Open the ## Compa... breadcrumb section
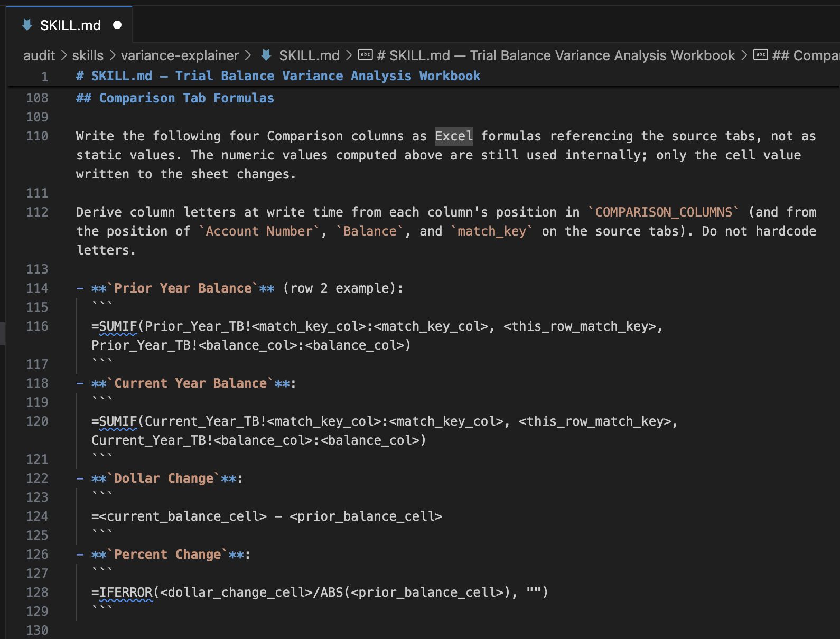 [806, 55]
